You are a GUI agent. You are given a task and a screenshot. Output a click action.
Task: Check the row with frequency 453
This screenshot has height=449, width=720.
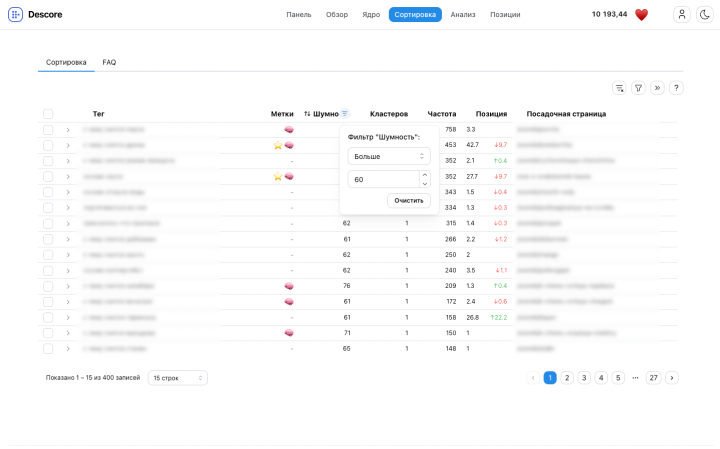(x=48, y=146)
